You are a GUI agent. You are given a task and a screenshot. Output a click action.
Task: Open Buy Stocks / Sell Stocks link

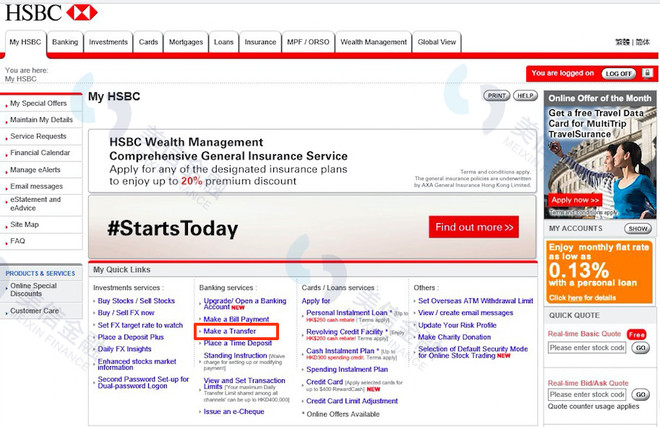pos(136,301)
